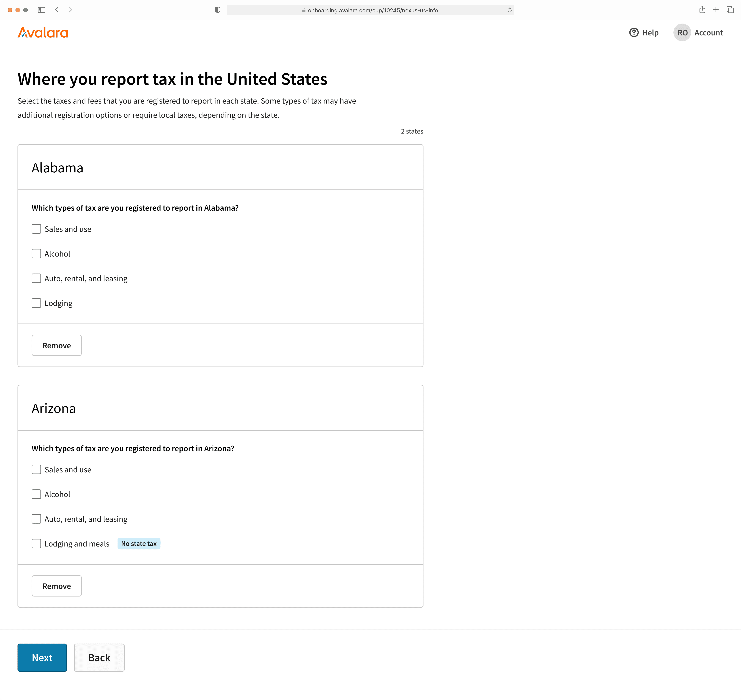Remove the Arizona state card
Image resolution: width=741 pixels, height=700 pixels.
point(57,586)
